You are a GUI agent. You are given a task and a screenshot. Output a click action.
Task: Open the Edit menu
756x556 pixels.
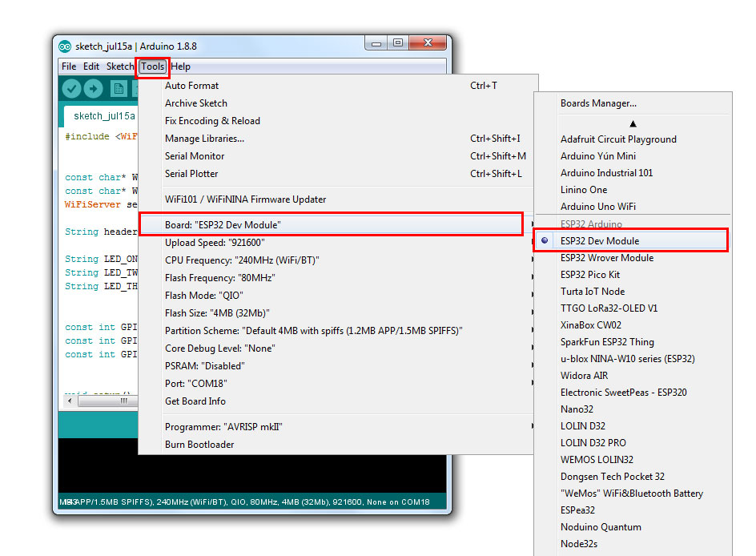click(x=91, y=66)
